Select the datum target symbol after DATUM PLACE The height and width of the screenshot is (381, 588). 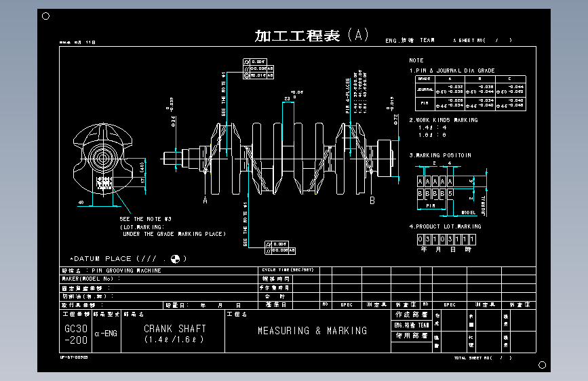click(x=175, y=259)
